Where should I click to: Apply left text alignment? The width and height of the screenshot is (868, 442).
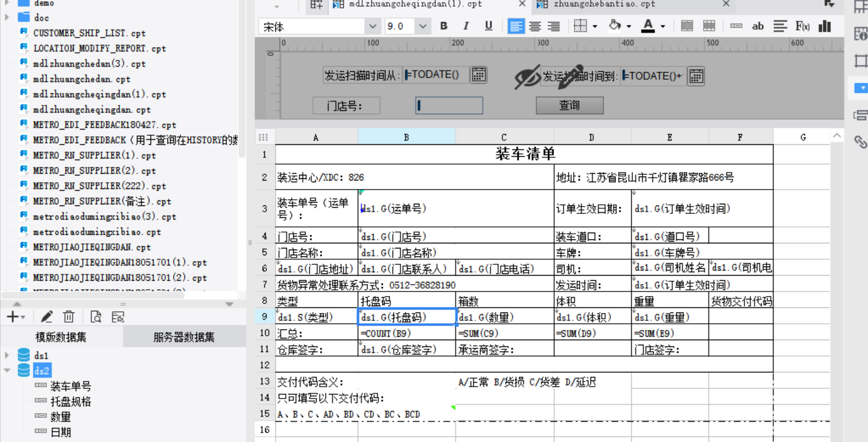click(x=516, y=26)
